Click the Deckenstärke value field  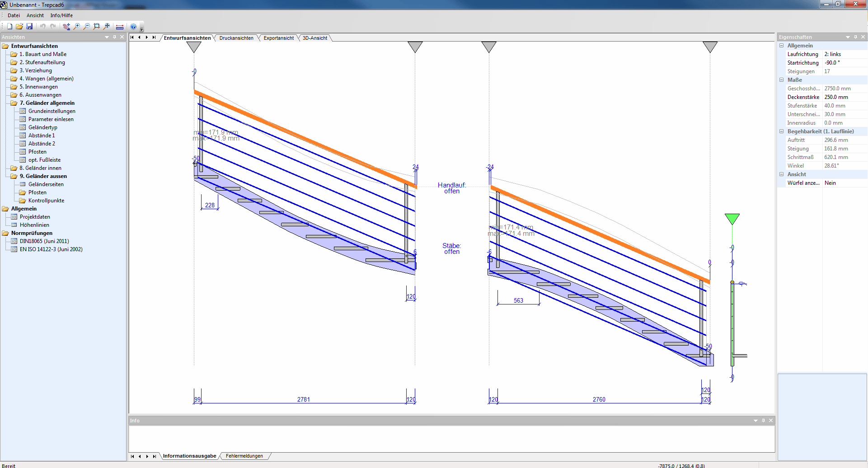coord(843,97)
